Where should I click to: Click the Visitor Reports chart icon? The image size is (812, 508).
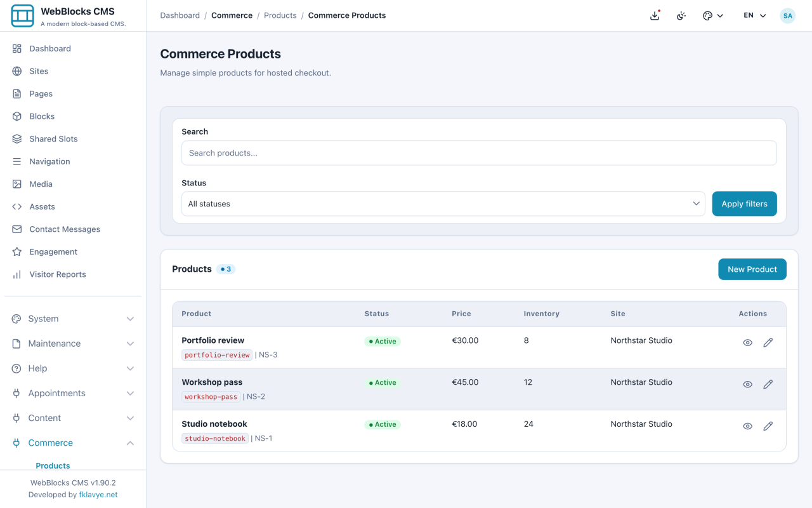tap(17, 274)
